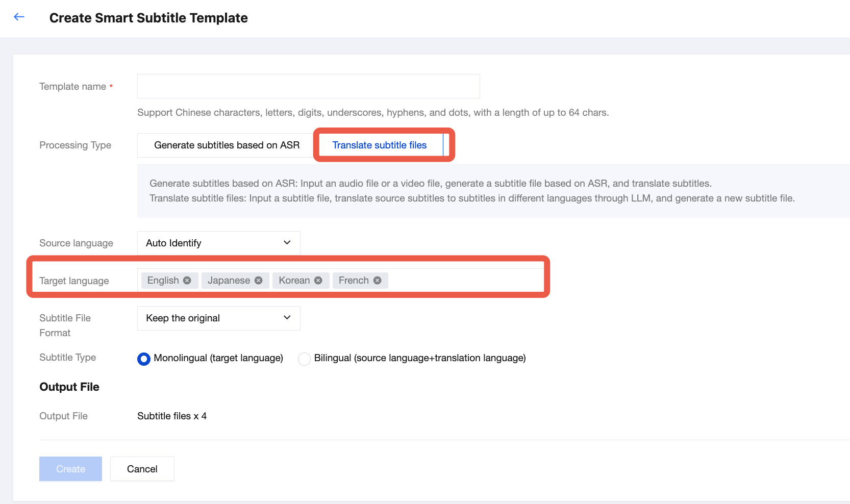This screenshot has height=504, width=850.
Task: Select Bilingual subtitle type radio button
Action: pos(305,359)
